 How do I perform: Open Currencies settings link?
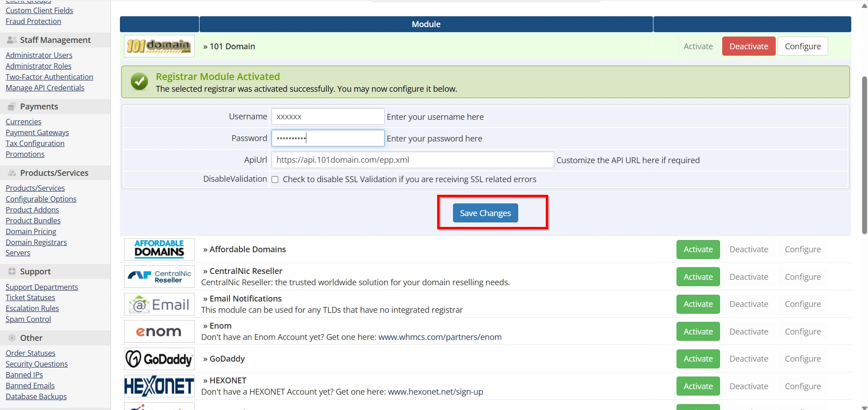[24, 122]
